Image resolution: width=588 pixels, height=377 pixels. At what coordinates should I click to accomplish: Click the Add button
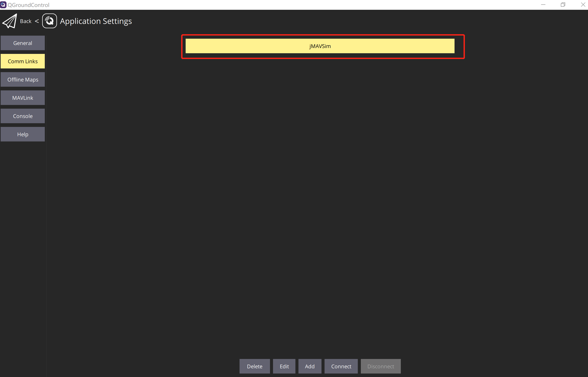[x=310, y=366]
